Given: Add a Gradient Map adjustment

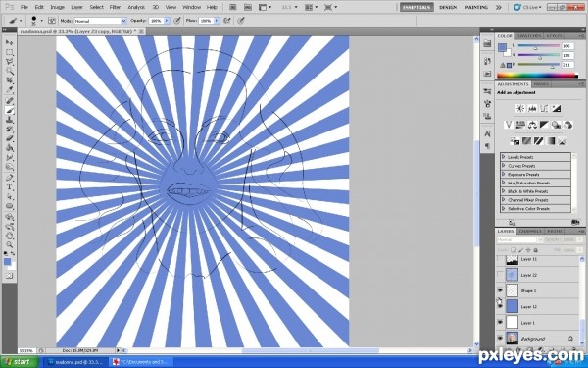Looking at the screenshot, I should tap(551, 141).
